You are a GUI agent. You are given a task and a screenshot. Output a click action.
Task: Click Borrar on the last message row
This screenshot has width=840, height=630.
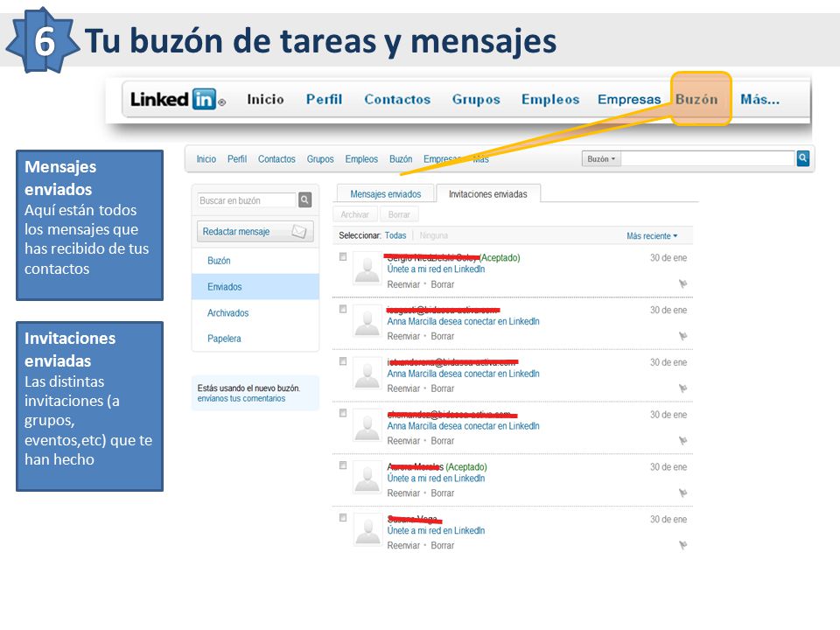click(x=442, y=545)
